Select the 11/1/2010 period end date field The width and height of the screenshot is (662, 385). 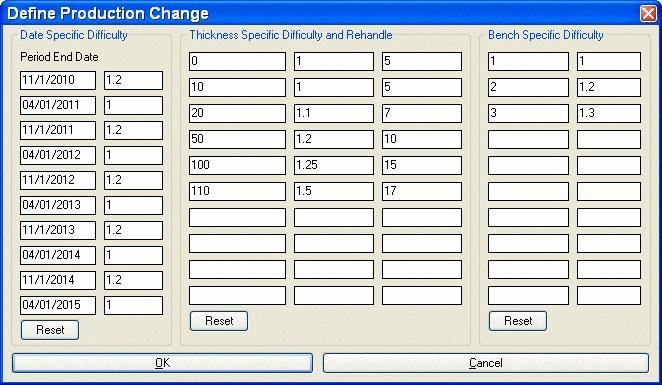tap(58, 80)
